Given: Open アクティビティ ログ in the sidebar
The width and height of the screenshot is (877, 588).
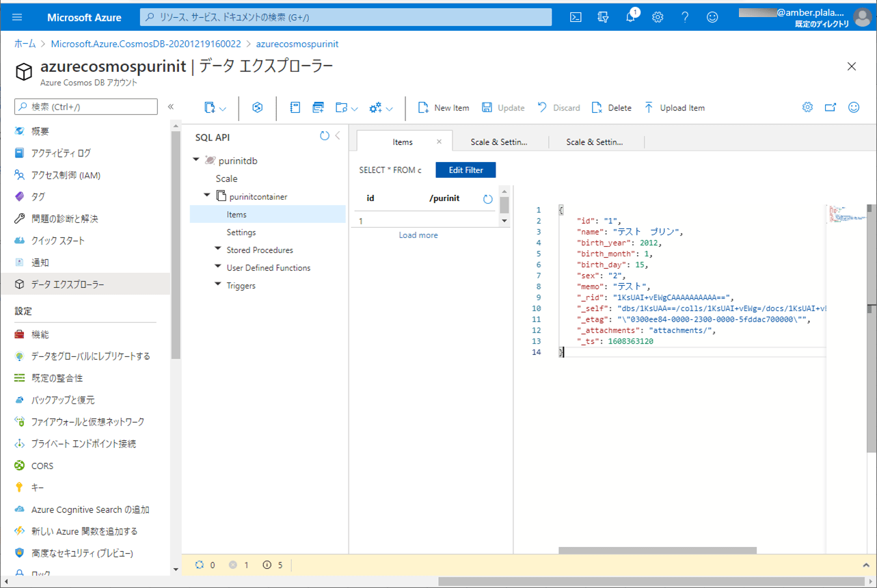Looking at the screenshot, I should 61,153.
